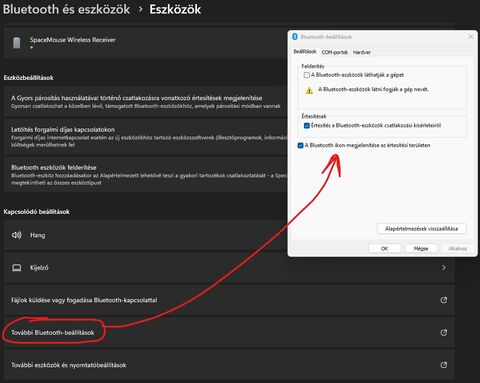Click the laptop icon next to Kijelző
480x383 pixels.
point(16,268)
